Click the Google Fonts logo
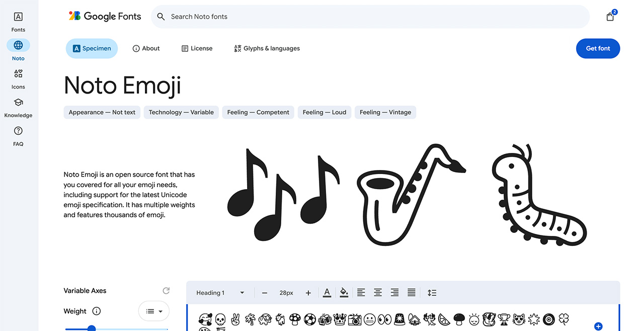This screenshot has height=331, width=644. pos(105,16)
